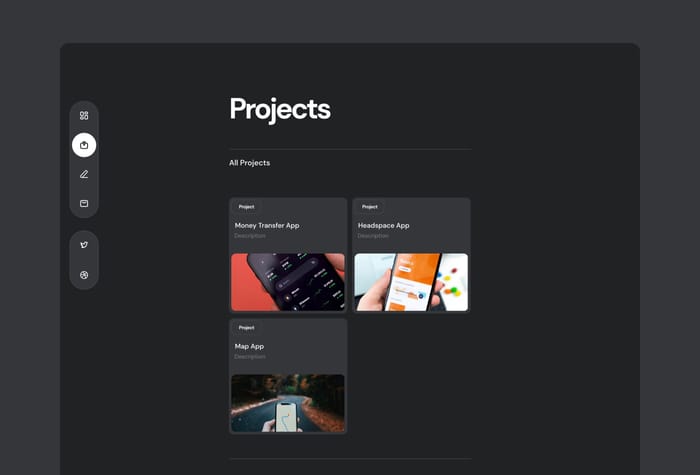Click the Map App road thumbnail

(288, 403)
